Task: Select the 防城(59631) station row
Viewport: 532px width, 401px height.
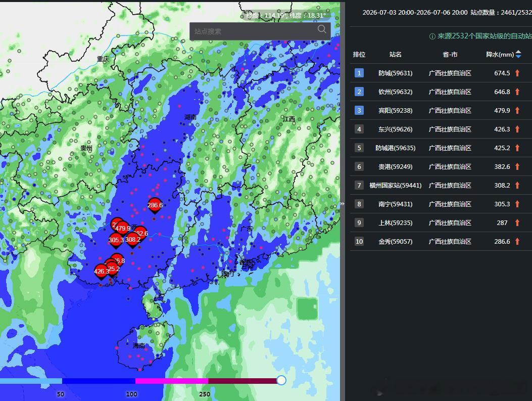Action: tap(441, 73)
